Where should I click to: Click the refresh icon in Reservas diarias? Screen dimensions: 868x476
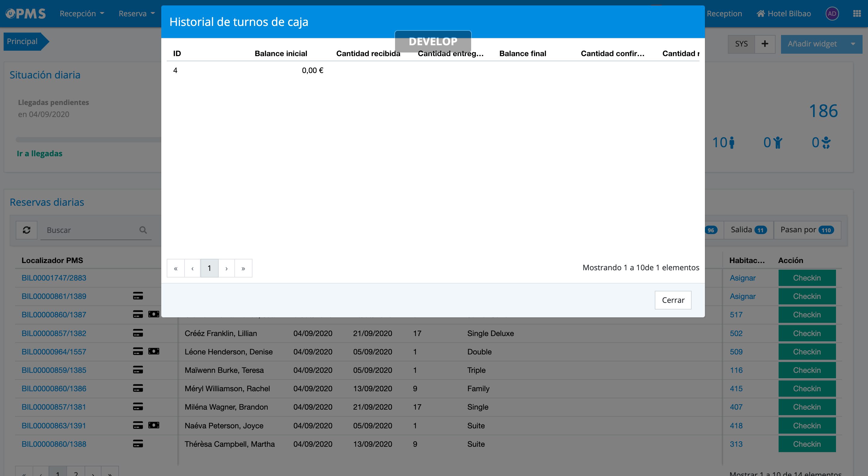point(26,230)
